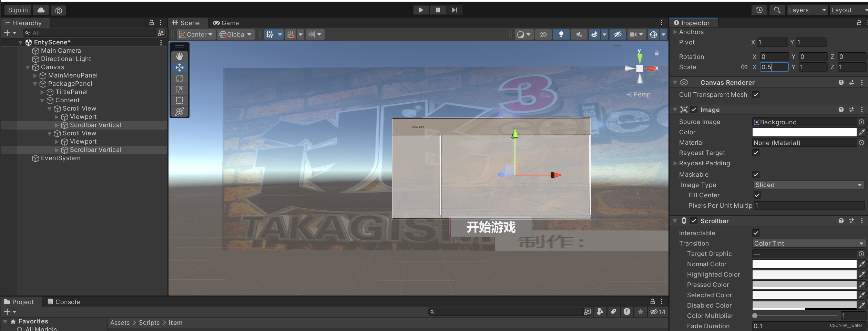
Task: Toggle grid snapping icon in Scene toolbar
Action: click(290, 34)
